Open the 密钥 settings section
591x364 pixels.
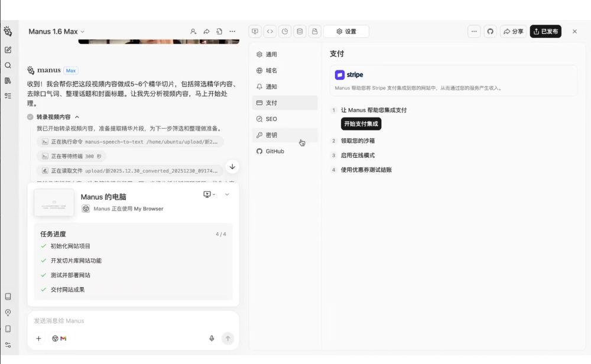click(x=271, y=135)
